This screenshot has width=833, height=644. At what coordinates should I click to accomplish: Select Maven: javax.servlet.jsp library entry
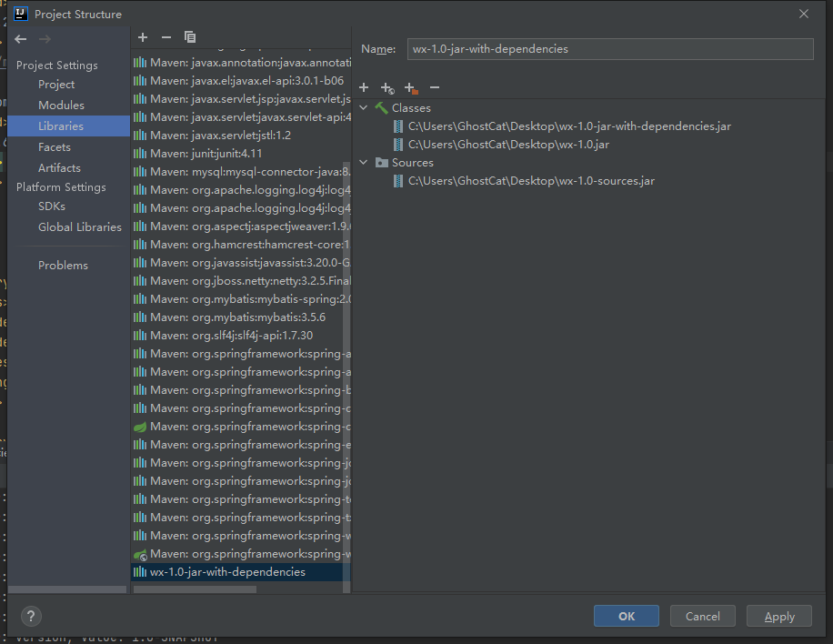pyautogui.click(x=241, y=99)
